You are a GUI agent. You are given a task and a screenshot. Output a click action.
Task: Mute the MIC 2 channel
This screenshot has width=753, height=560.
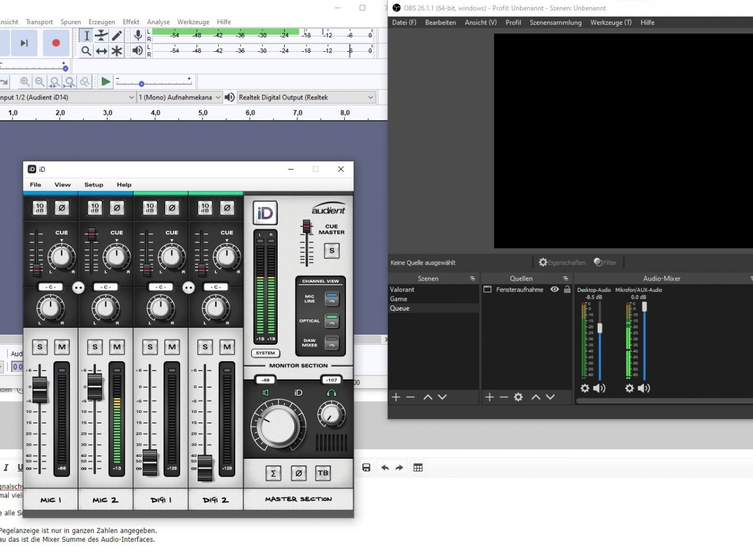116,347
